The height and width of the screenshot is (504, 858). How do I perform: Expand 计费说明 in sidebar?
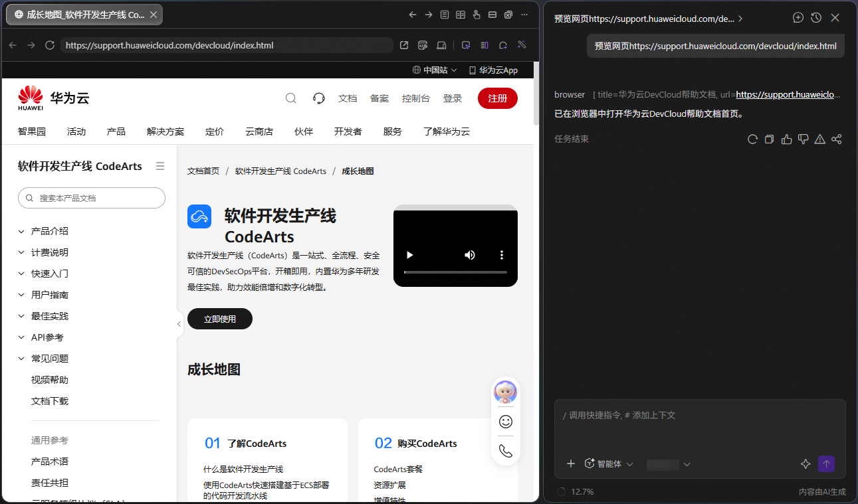21,252
